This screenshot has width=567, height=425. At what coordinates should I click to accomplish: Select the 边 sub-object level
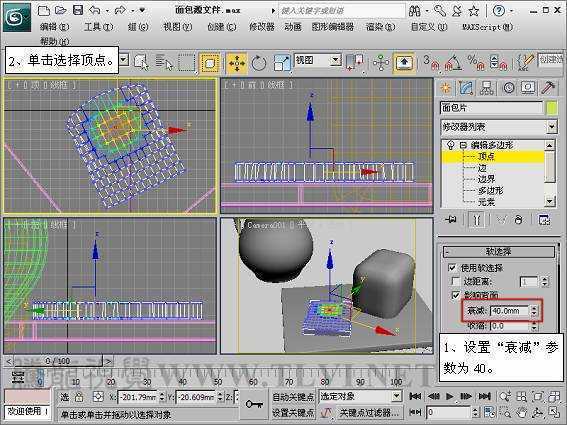point(482,168)
